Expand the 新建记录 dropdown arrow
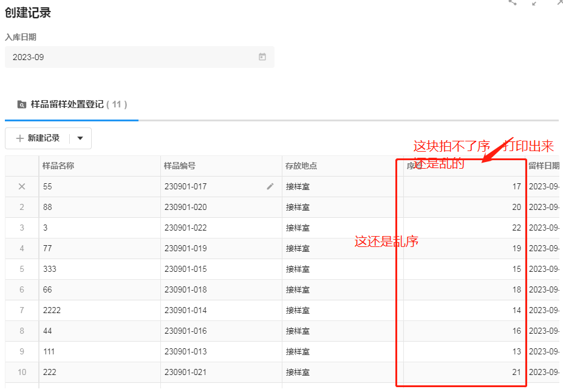The width and height of the screenshot is (563, 392). (80, 138)
